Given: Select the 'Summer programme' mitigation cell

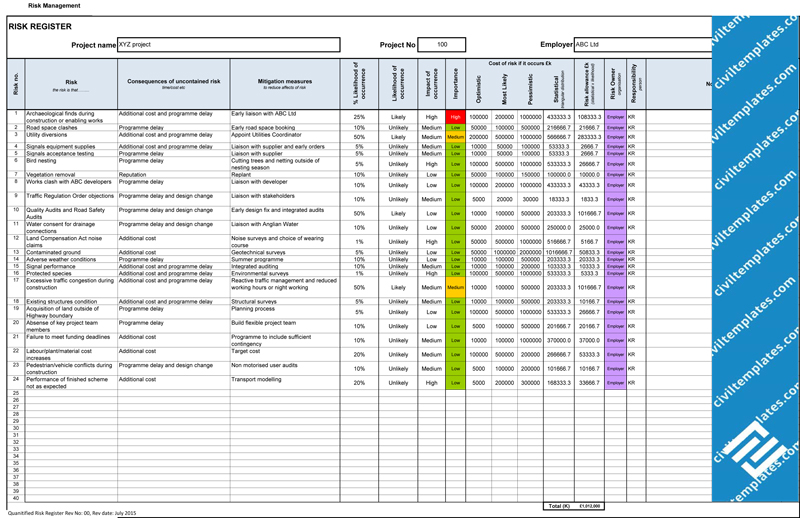Looking at the screenshot, I should [285, 259].
